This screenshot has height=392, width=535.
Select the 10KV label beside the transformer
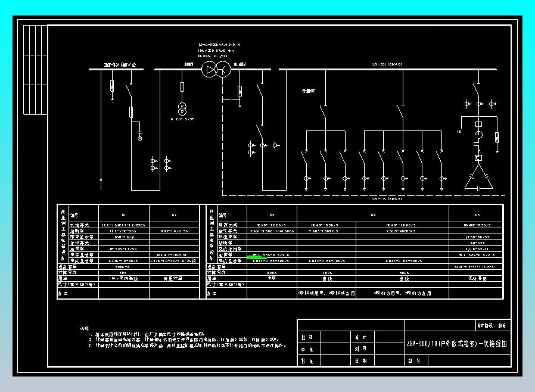(x=189, y=64)
